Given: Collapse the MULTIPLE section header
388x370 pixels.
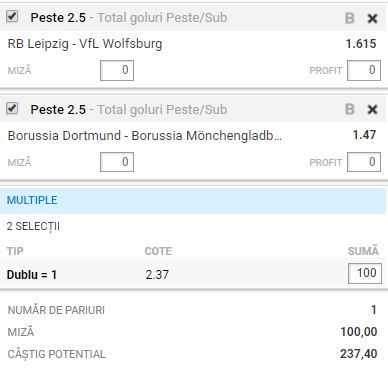Looking at the screenshot, I should point(193,200).
